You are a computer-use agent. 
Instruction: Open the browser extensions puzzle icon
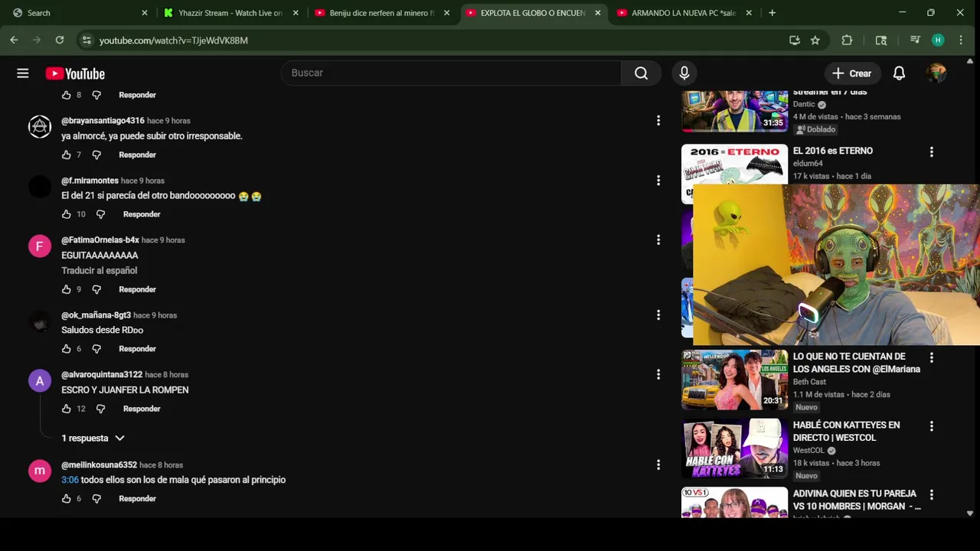847,40
